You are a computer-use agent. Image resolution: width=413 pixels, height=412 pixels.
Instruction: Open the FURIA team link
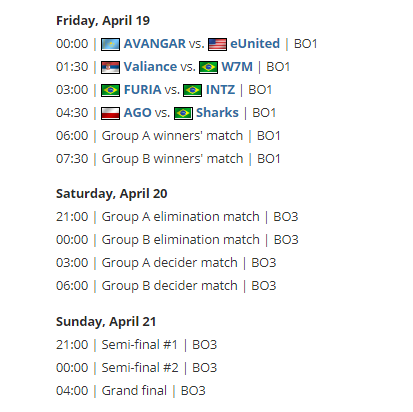coord(143,90)
